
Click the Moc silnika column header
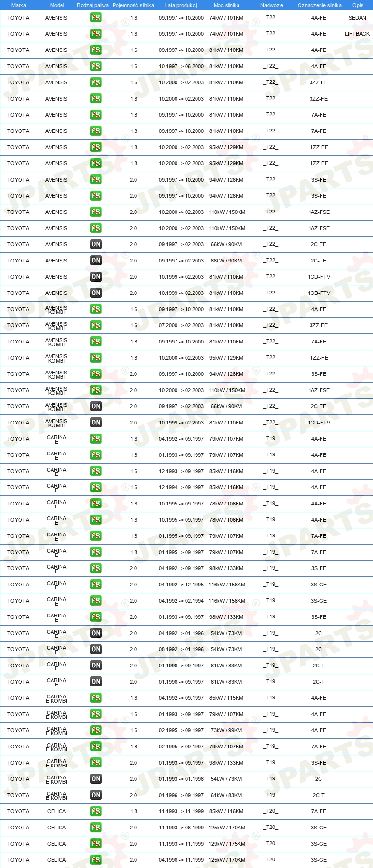pyautogui.click(x=227, y=5)
